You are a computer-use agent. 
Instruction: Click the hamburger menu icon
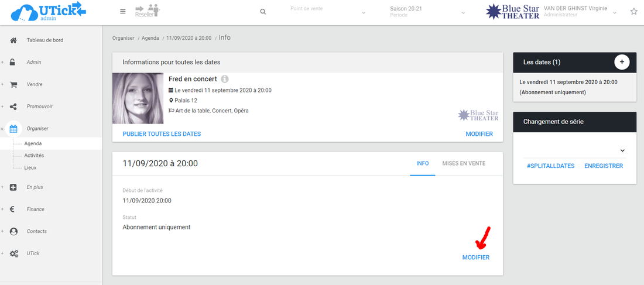(x=122, y=12)
